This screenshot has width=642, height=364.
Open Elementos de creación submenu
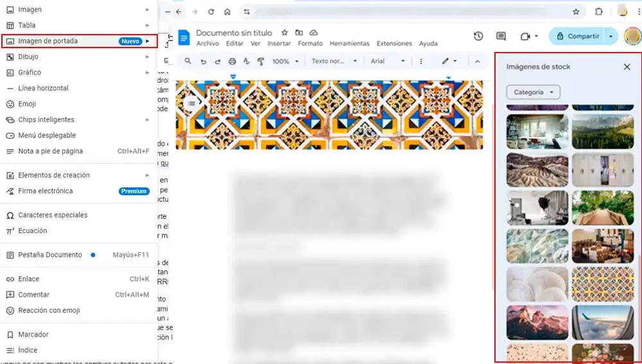(78, 175)
